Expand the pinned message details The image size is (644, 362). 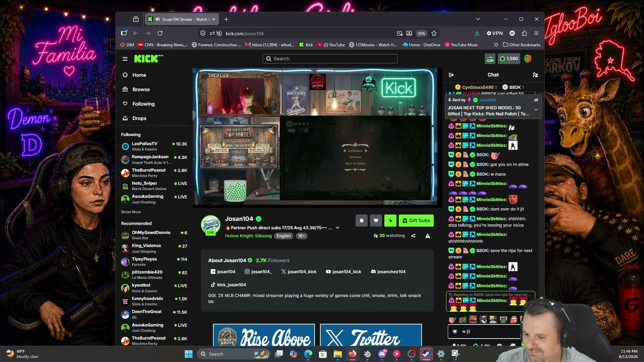click(536, 110)
